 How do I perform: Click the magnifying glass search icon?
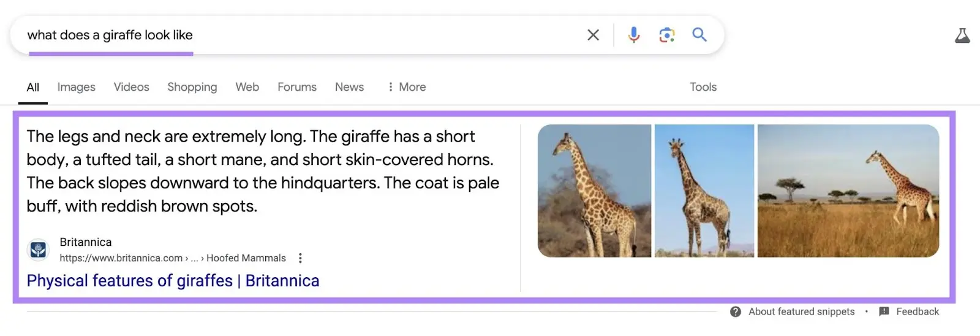point(699,35)
